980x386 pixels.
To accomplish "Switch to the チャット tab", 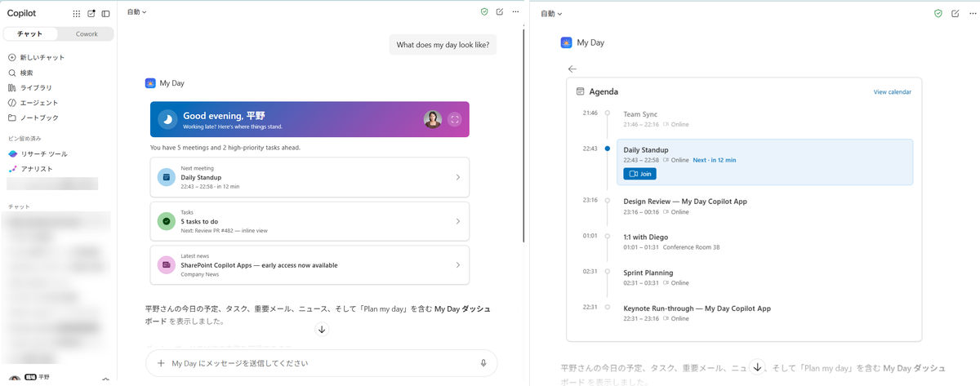I will [30, 34].
